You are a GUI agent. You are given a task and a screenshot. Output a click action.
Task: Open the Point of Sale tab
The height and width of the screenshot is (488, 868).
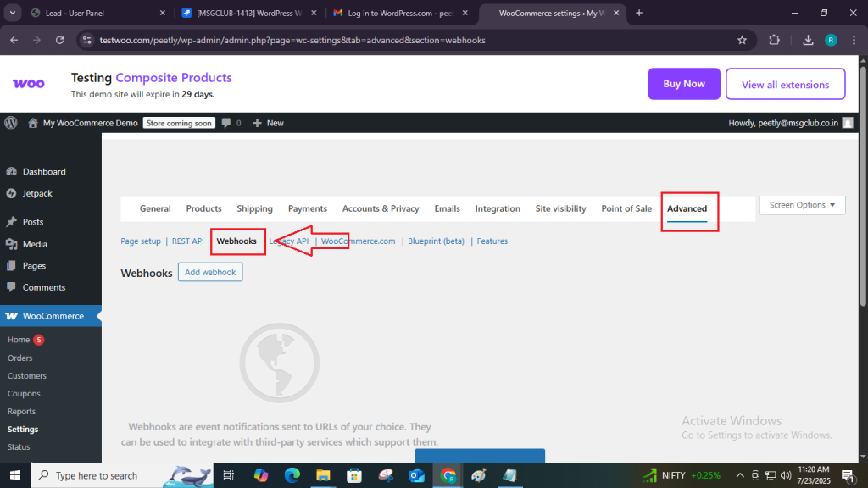pos(626,208)
